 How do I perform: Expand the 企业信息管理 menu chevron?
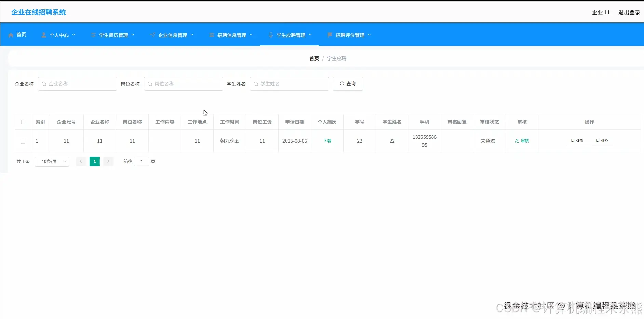[x=192, y=35]
